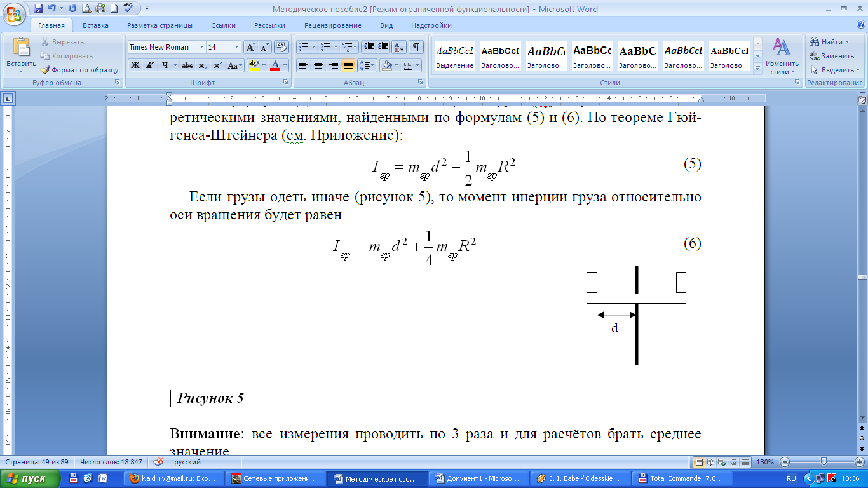
Task: Toggle italic (К) formatting
Action: click(150, 65)
